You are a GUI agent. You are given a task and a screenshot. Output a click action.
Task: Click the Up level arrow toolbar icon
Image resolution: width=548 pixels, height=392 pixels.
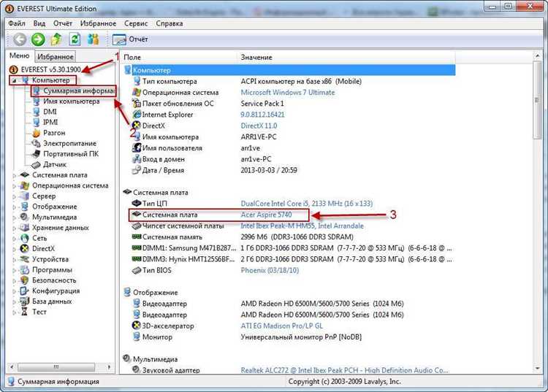point(56,39)
